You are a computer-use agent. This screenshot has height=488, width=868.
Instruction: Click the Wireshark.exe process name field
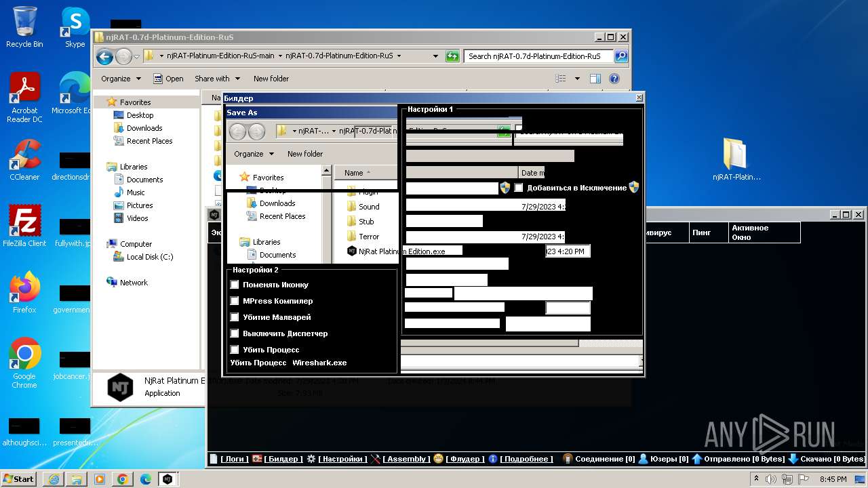(319, 363)
